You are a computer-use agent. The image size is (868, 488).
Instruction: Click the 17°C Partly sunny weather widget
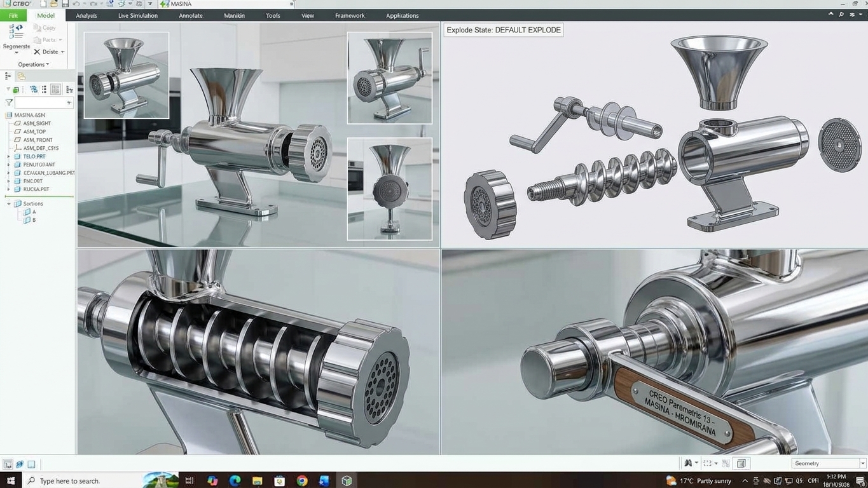[x=698, y=481]
